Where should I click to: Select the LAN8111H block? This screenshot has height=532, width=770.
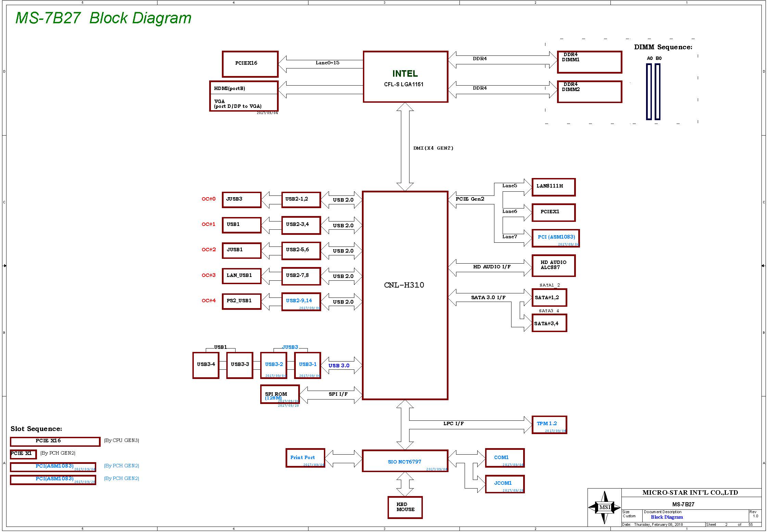(x=553, y=187)
